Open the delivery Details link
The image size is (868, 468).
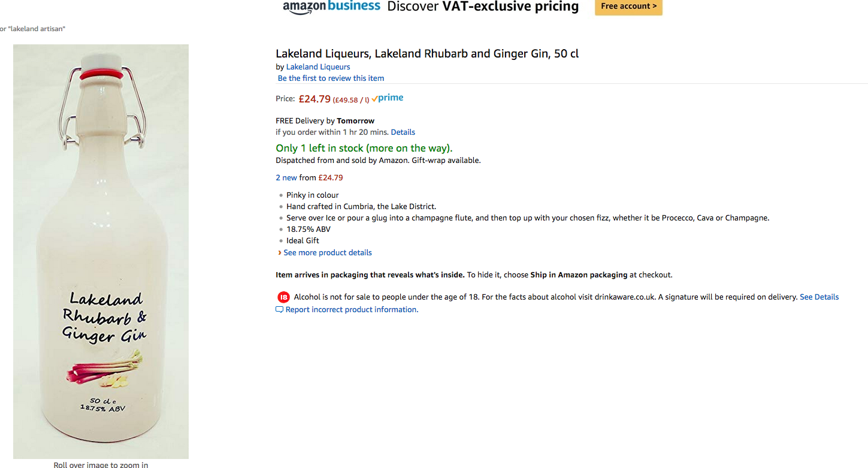(403, 132)
